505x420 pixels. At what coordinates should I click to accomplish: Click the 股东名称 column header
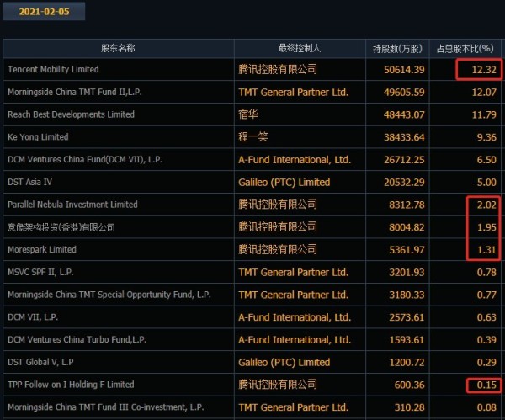coord(118,48)
